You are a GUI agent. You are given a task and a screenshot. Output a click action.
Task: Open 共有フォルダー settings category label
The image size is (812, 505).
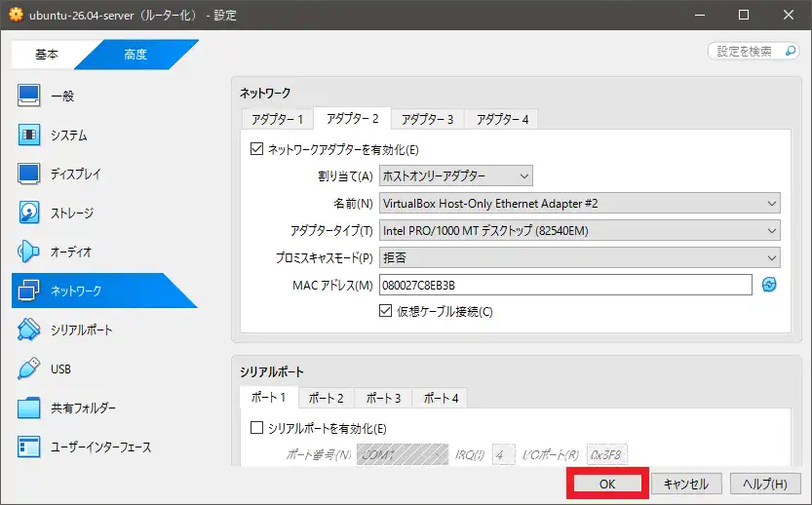tap(84, 408)
